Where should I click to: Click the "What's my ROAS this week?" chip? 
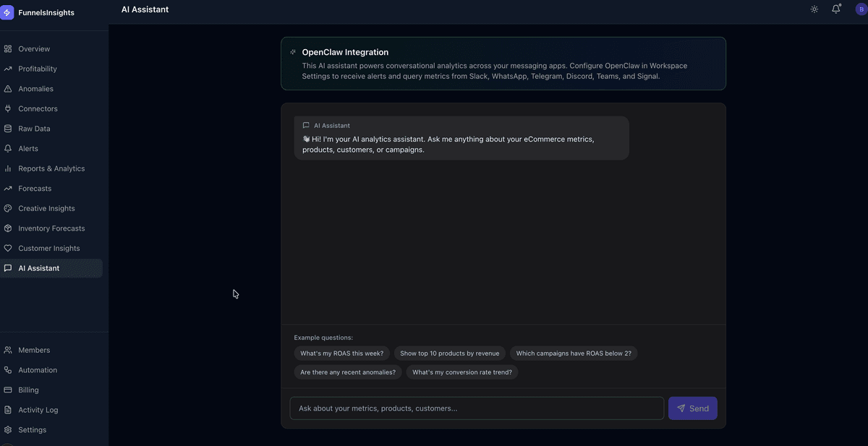tap(342, 353)
